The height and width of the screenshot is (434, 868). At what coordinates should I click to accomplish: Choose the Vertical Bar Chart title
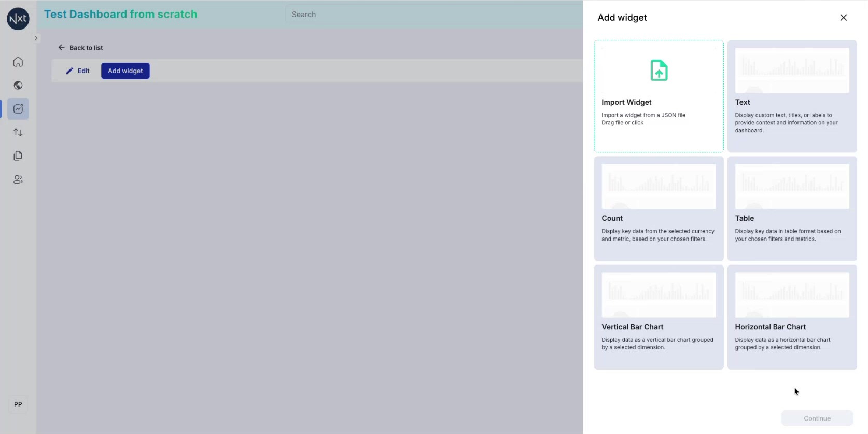[633, 327]
